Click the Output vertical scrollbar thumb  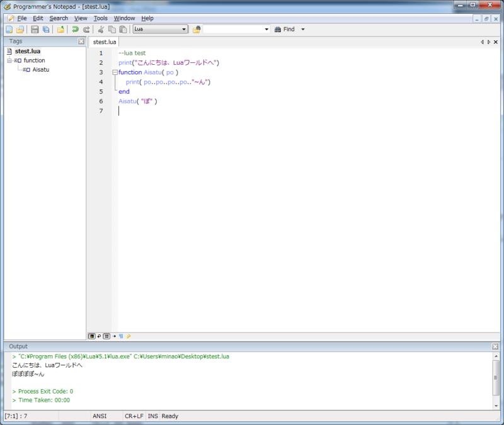coord(496,378)
